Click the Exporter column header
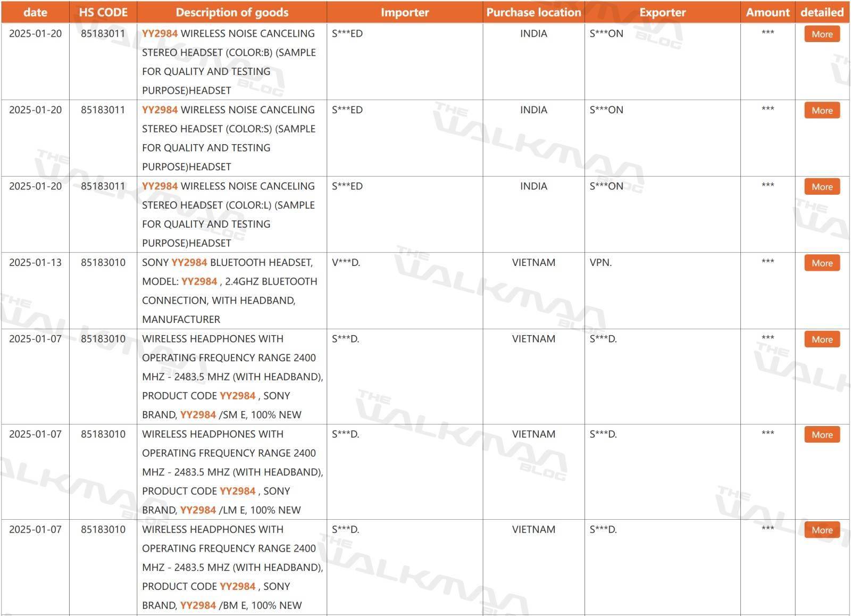This screenshot has height=616, width=851. click(663, 12)
